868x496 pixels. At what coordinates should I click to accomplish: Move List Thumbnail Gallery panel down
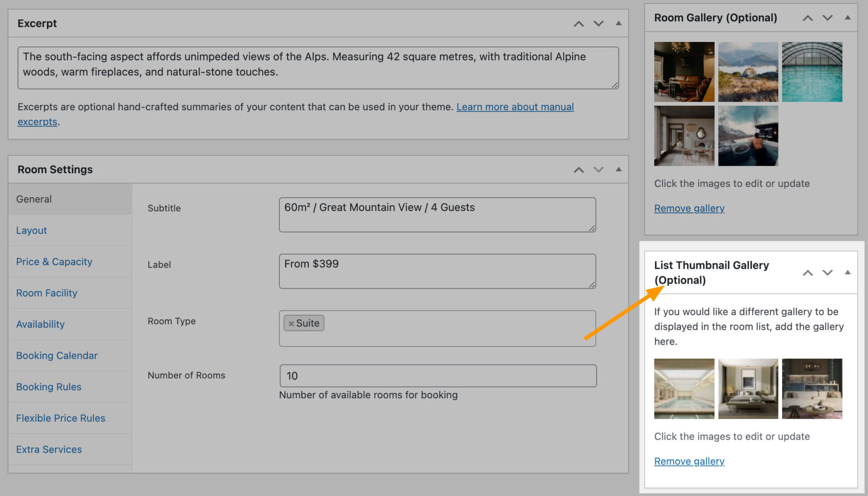tap(828, 272)
